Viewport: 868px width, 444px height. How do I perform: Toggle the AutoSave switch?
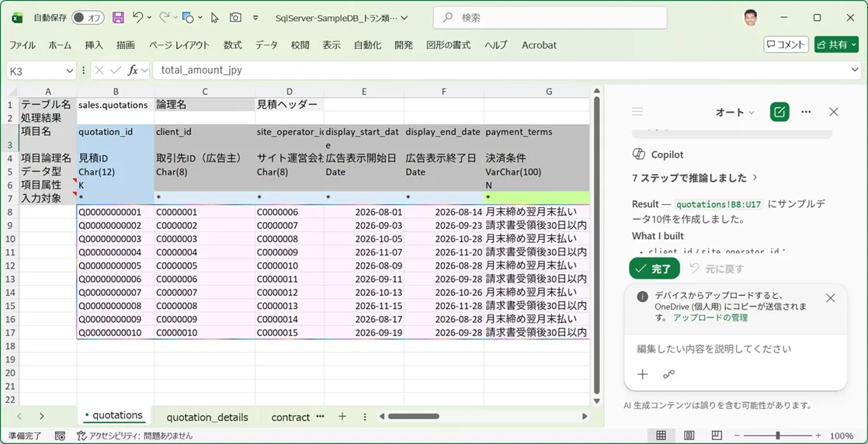tap(88, 18)
